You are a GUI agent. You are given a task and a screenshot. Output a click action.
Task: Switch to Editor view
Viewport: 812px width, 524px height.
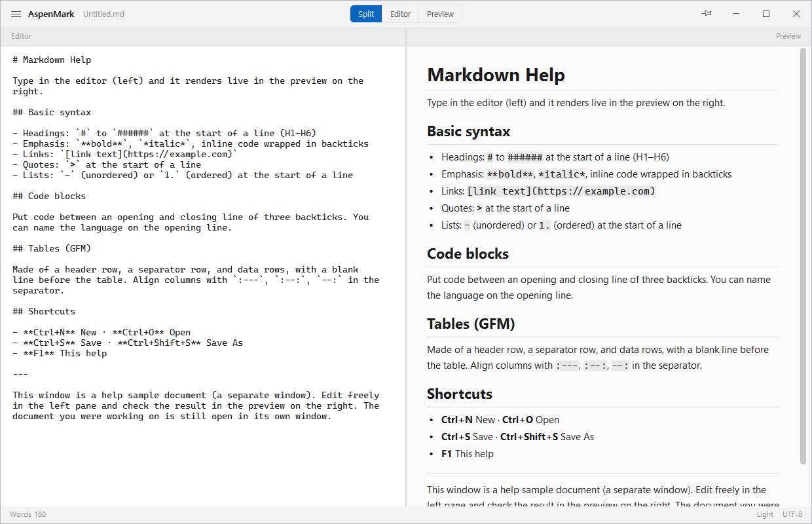(401, 14)
